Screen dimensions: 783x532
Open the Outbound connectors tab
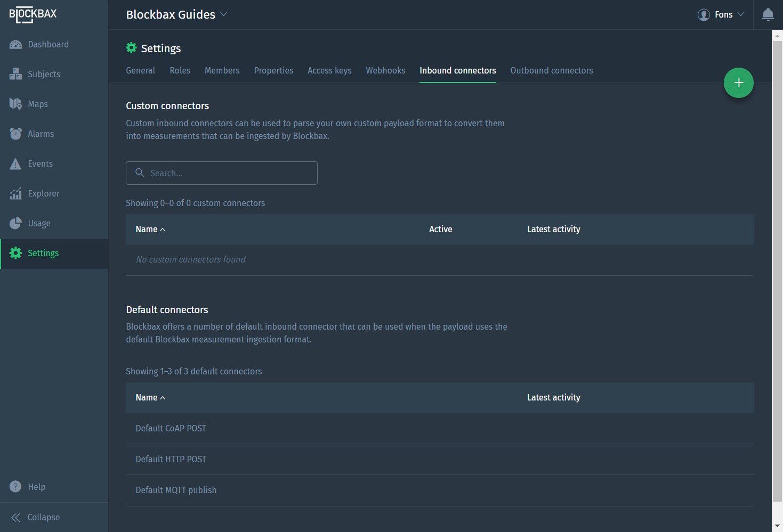(x=551, y=71)
